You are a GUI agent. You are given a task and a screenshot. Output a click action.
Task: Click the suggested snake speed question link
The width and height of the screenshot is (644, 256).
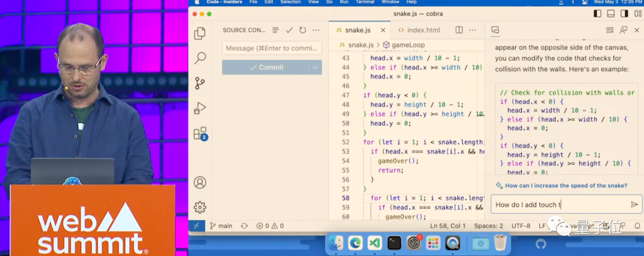pos(565,186)
